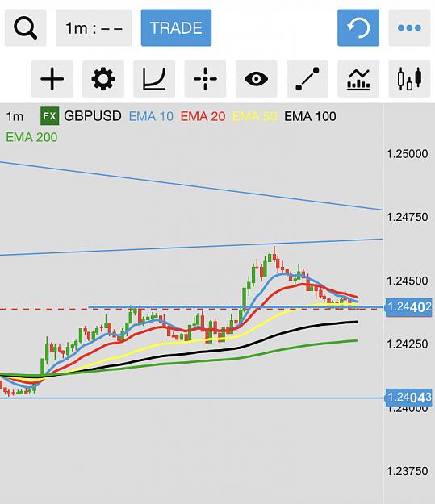Select the curve scale tool icon
The image size is (435, 504).
pos(154,79)
